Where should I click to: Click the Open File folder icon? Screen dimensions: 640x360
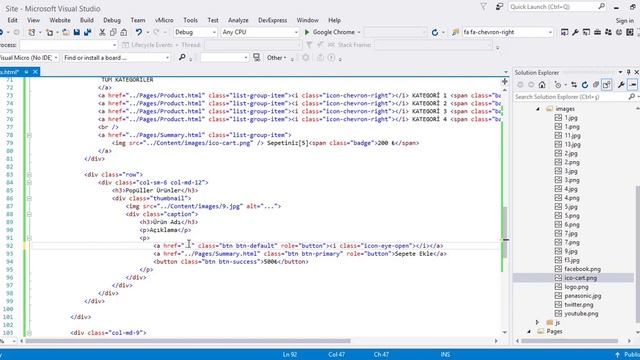click(x=65, y=32)
